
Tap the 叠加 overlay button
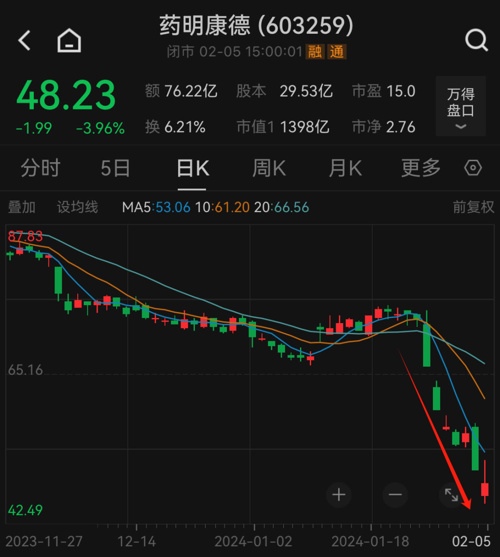tap(22, 207)
